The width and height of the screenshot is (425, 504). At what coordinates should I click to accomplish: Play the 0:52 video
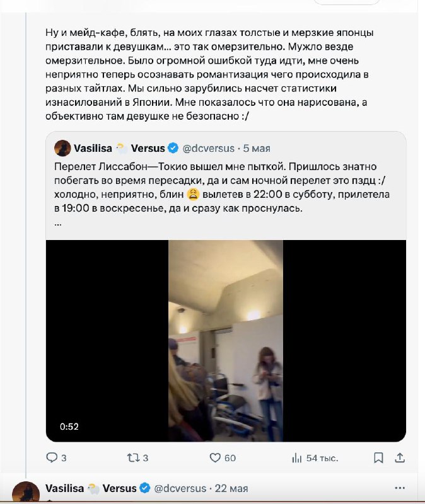226,340
